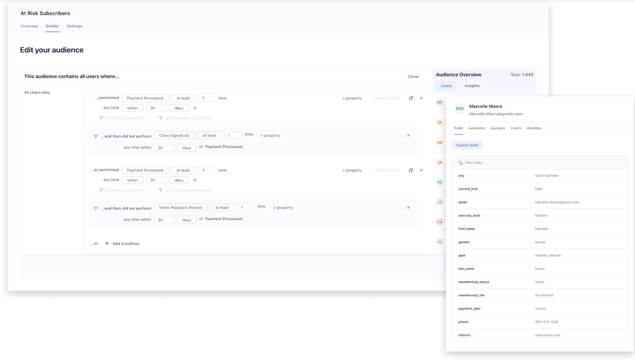Image resolution: width=635 pixels, height=364 pixels.
Task: Click the clone audience icon
Action: pyautogui.click(x=413, y=76)
